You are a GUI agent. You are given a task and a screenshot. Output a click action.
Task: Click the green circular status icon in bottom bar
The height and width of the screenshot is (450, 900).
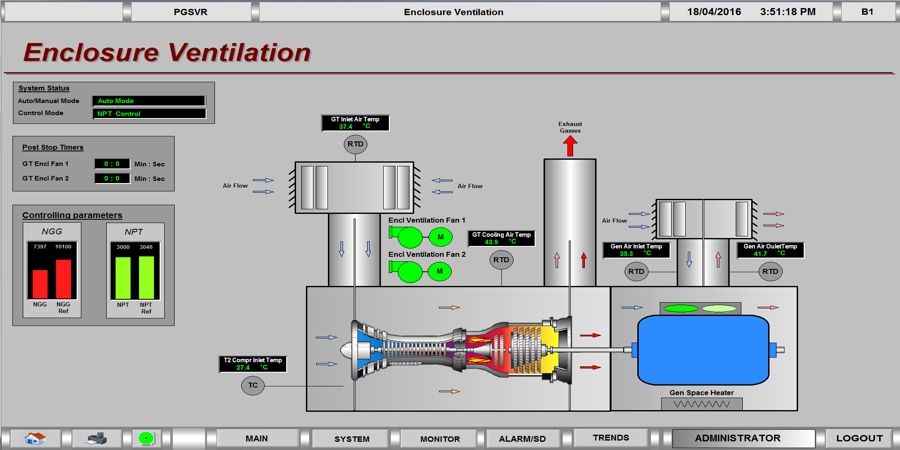tap(147, 438)
